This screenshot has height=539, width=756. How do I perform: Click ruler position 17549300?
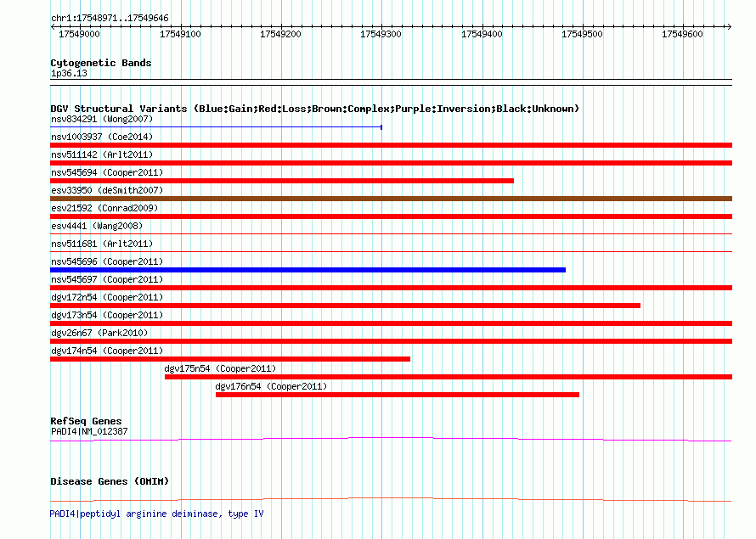381,34
